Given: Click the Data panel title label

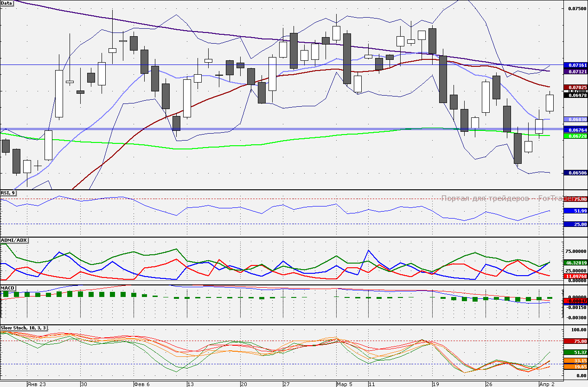Looking at the screenshot, I should click(x=7, y=3).
